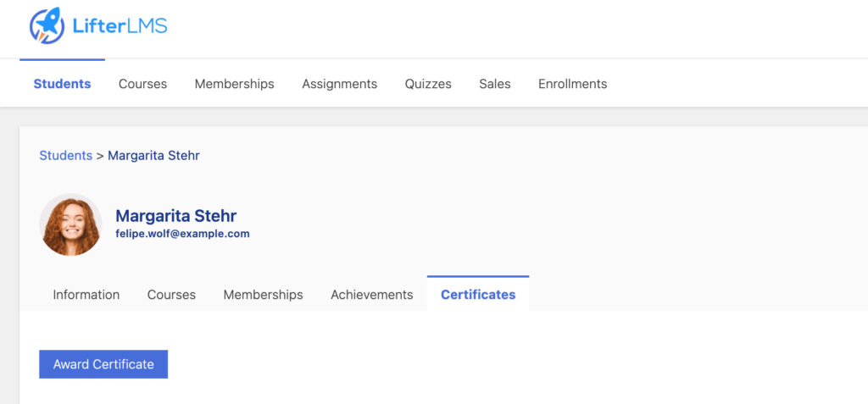Click the Award Certificate button

(x=103, y=364)
